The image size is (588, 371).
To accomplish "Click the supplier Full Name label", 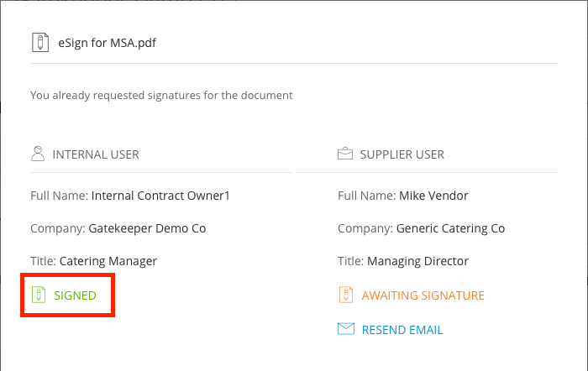I will (367, 196).
